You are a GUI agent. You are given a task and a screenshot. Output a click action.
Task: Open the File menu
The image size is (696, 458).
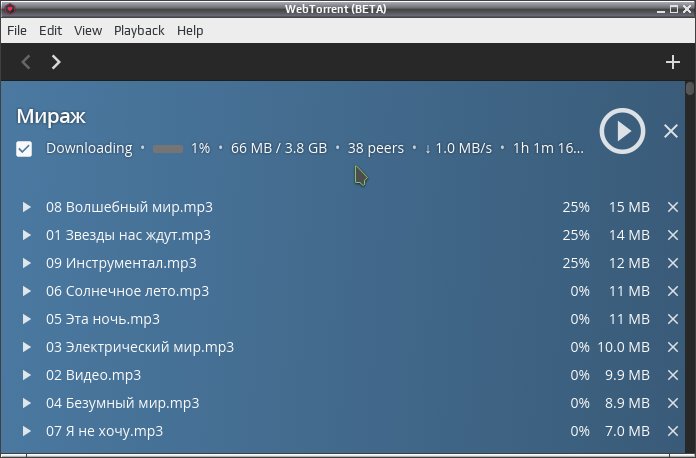17,31
